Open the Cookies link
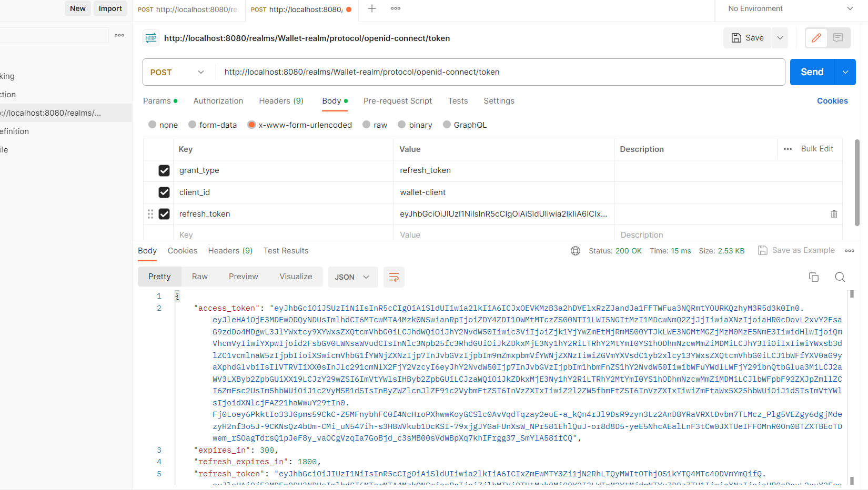This screenshot has width=868, height=490. pos(832,101)
